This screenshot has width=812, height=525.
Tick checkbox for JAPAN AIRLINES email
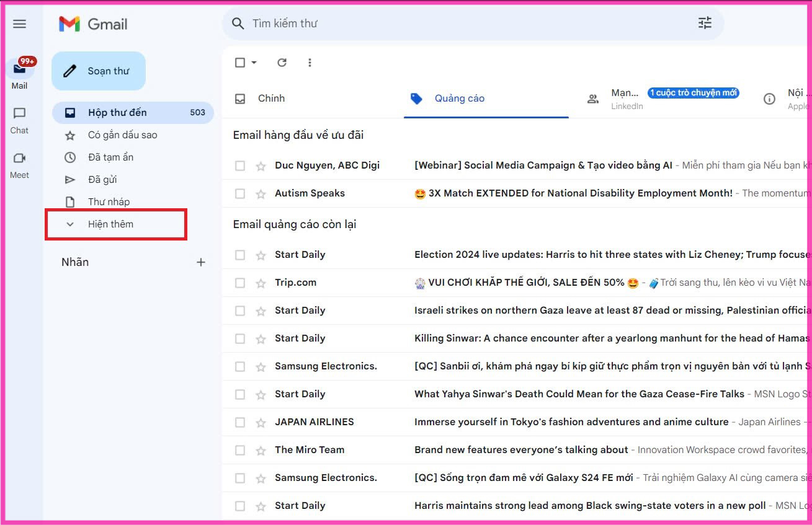click(240, 423)
